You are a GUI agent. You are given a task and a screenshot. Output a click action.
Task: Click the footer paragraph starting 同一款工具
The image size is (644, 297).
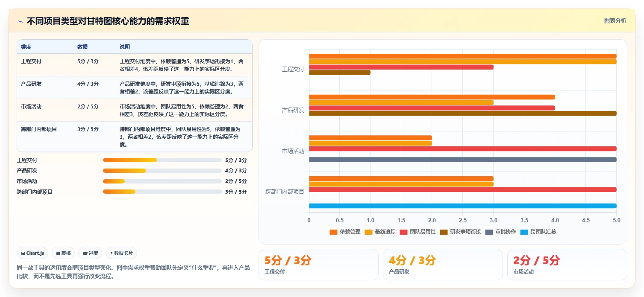[x=133, y=272]
